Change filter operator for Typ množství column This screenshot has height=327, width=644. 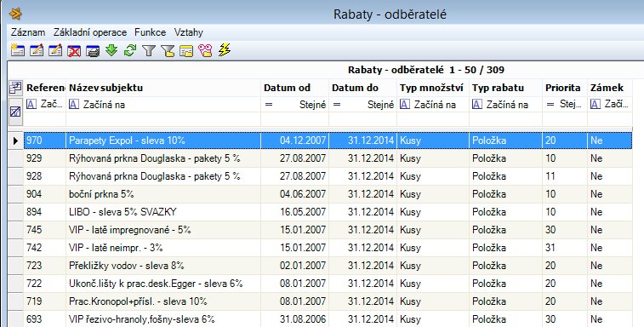(405, 105)
